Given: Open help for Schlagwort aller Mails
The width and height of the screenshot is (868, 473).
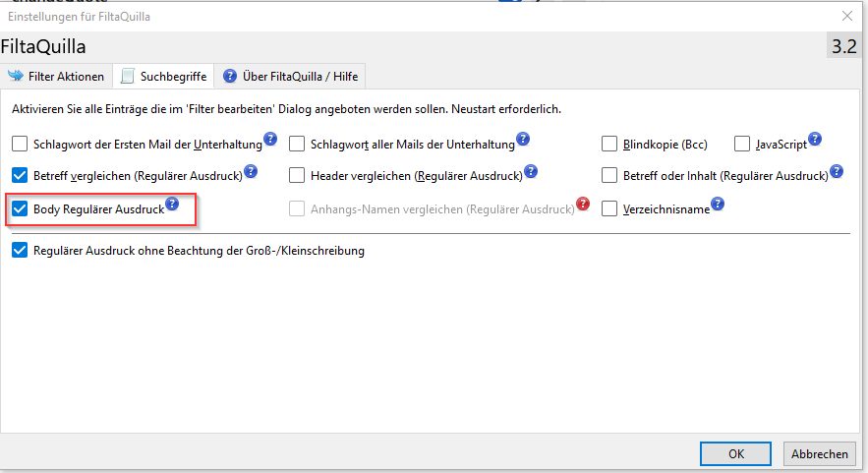Looking at the screenshot, I should (523, 139).
